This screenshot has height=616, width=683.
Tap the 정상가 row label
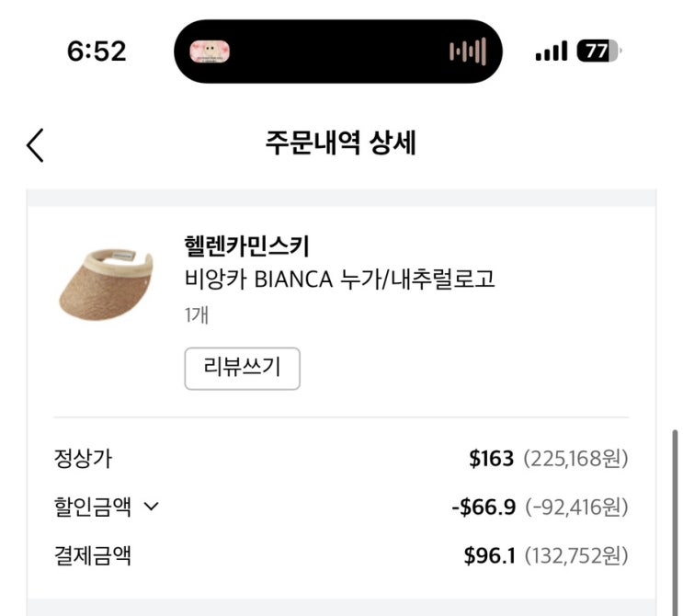tap(83, 459)
